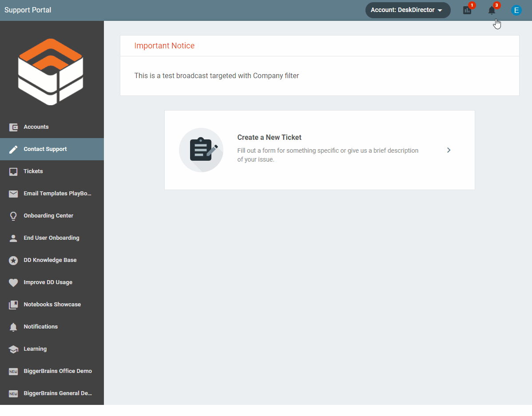Click the chevron arrow on the ticket card
Viewport: 532px width, 416px height.
tap(449, 151)
